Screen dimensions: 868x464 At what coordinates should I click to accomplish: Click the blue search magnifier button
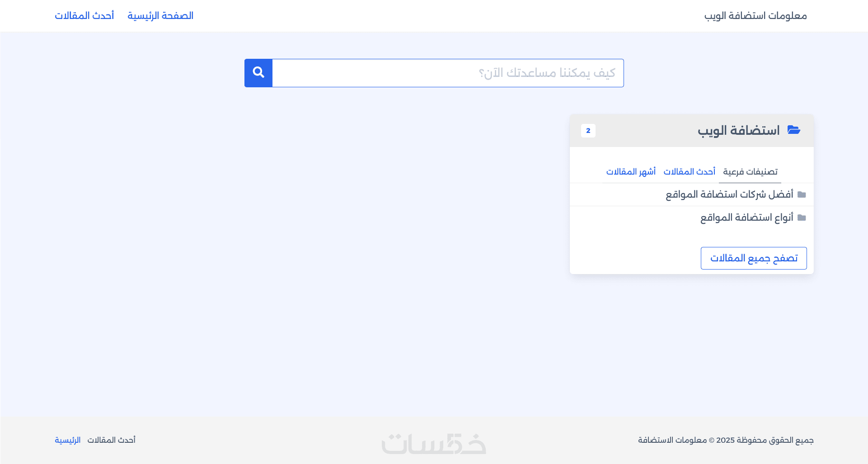258,73
